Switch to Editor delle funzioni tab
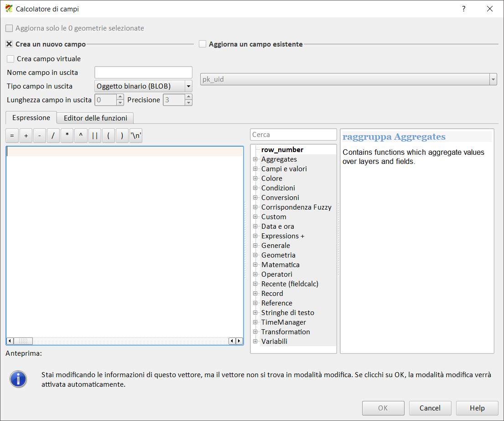The width and height of the screenshot is (504, 421). pyautogui.click(x=95, y=118)
